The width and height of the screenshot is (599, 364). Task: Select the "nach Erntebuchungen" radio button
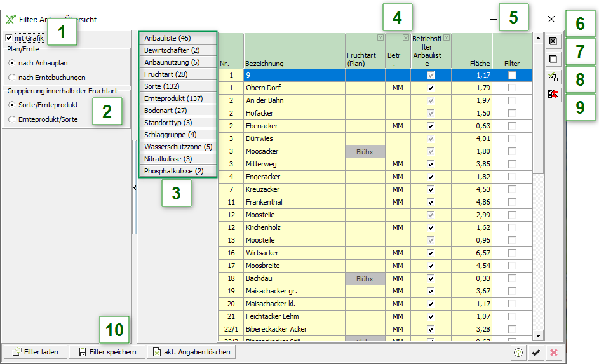click(11, 78)
